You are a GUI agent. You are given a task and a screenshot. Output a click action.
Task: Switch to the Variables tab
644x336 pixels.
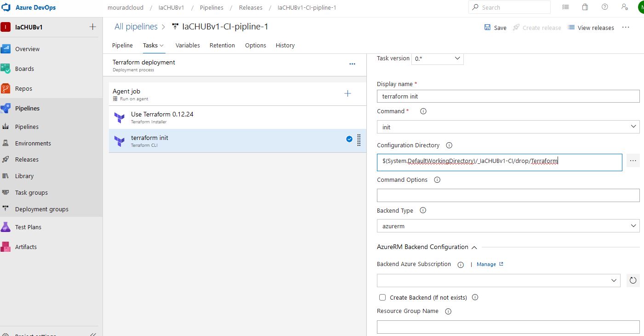click(x=188, y=45)
